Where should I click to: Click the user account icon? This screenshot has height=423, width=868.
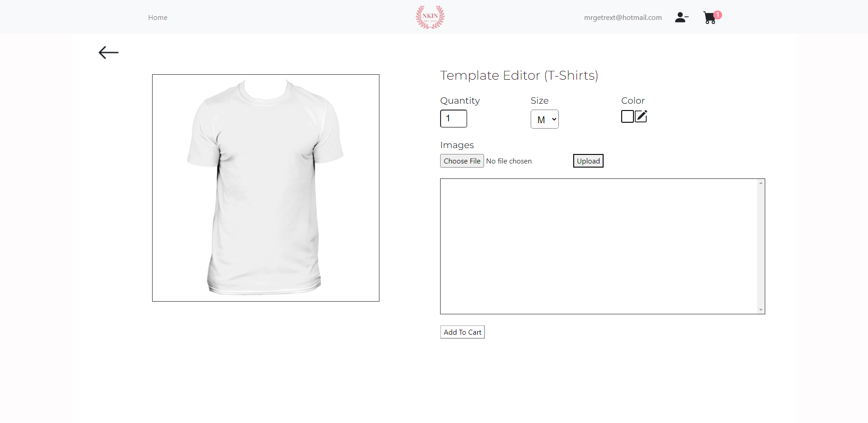pyautogui.click(x=681, y=17)
